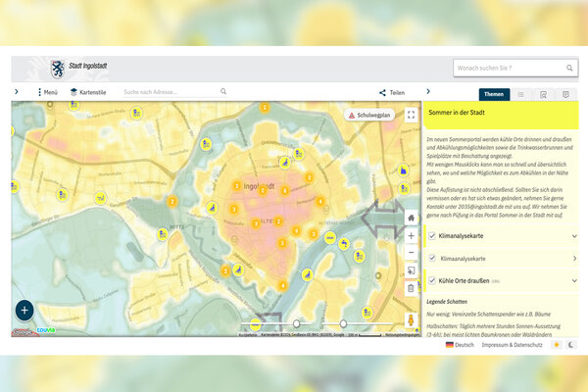The height and width of the screenshot is (392, 588).
Task: Open the list view tab icon
Action: pos(521,94)
